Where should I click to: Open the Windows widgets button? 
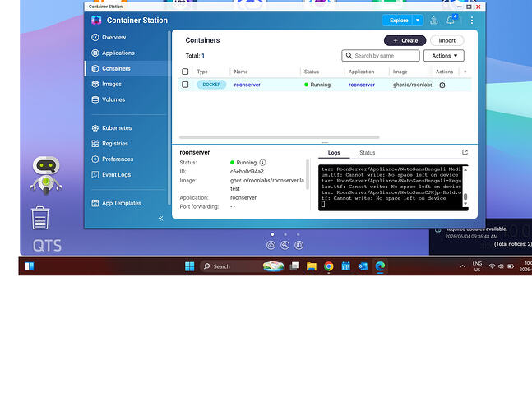click(30, 266)
